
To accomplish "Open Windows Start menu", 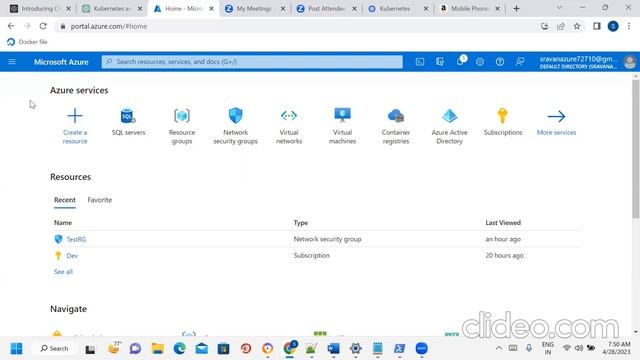I will (16, 349).
